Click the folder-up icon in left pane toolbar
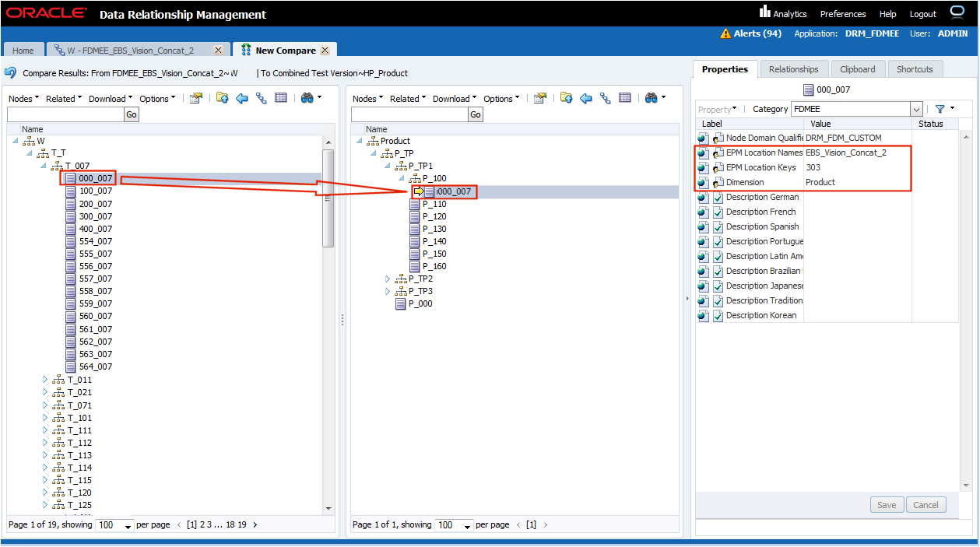 223,98
